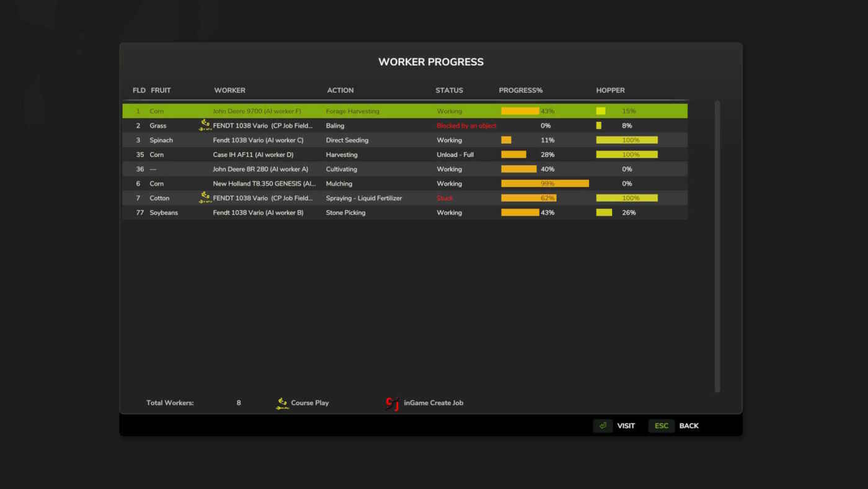Viewport: 868px width, 489px height.
Task: Select the highlighted John Deere 9700 worker row
Action: [404, 111]
